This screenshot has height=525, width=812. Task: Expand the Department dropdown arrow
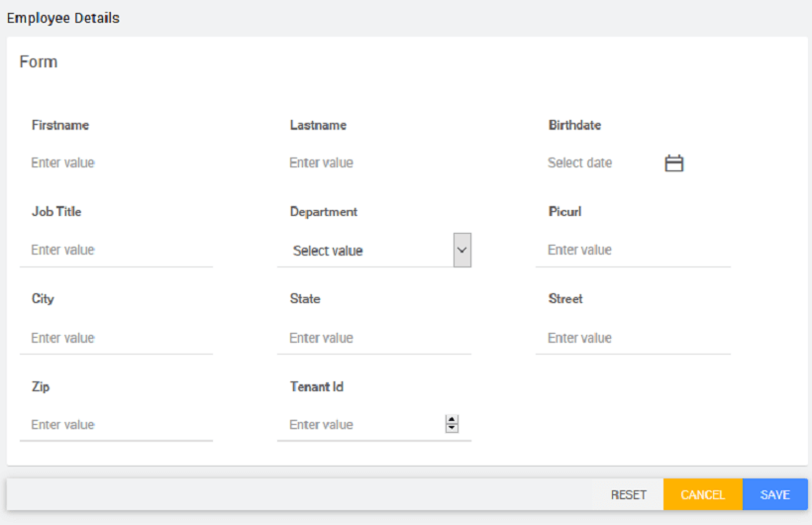coord(461,251)
